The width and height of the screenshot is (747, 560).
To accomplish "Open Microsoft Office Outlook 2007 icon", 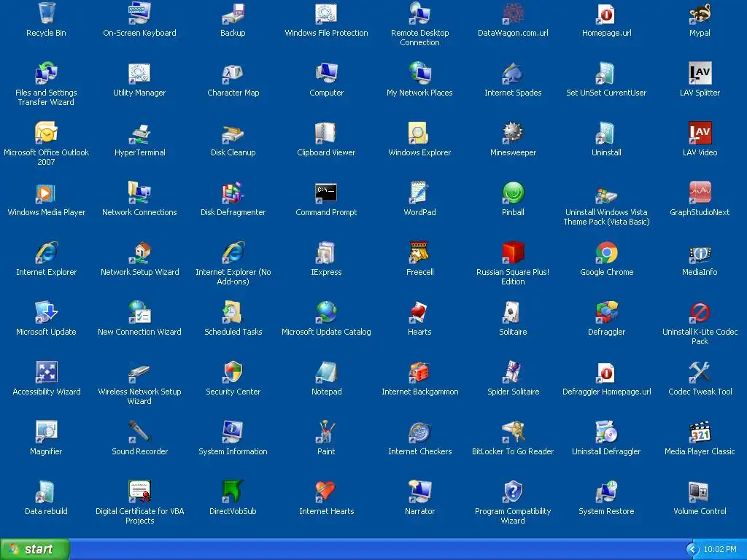I will pyautogui.click(x=46, y=133).
